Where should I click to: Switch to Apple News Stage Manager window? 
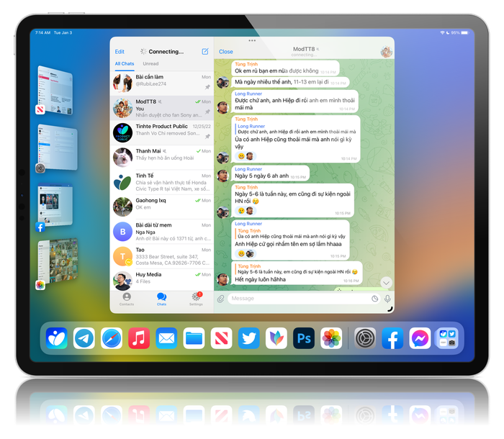point(55,90)
